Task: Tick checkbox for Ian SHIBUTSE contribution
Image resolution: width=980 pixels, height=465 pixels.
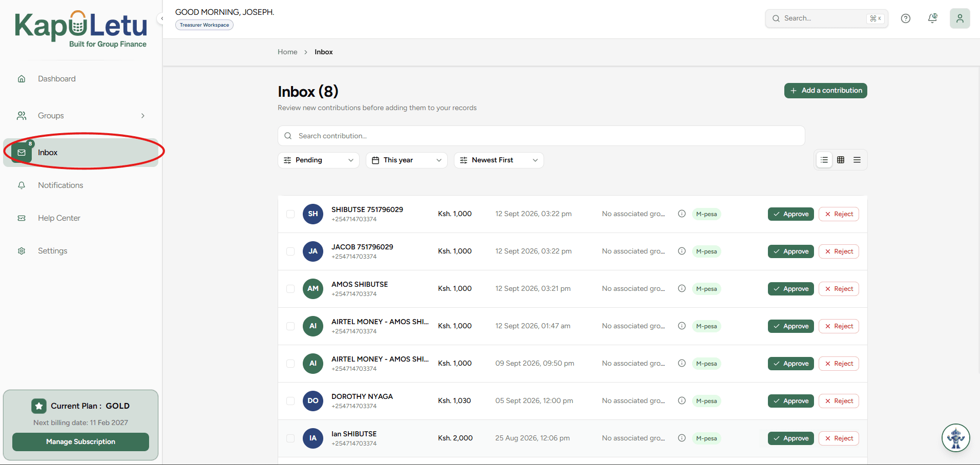Action: pyautogui.click(x=290, y=438)
